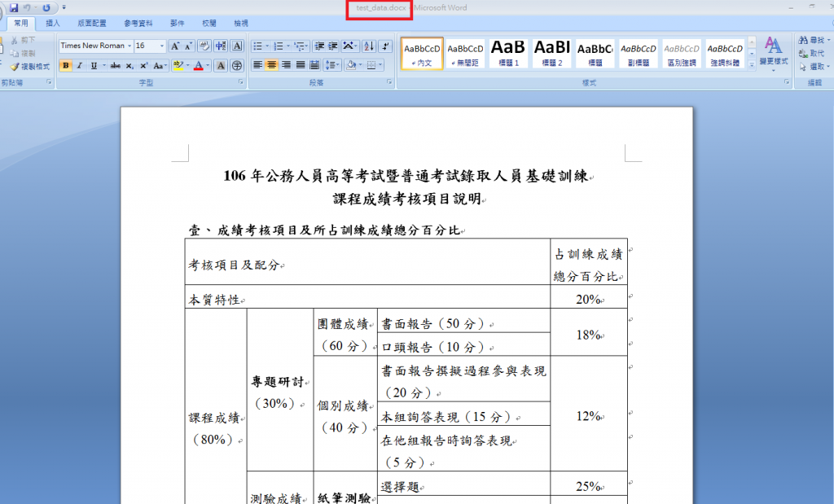Open the 校閱 ribbon tab
The image size is (834, 504).
coord(209,24)
